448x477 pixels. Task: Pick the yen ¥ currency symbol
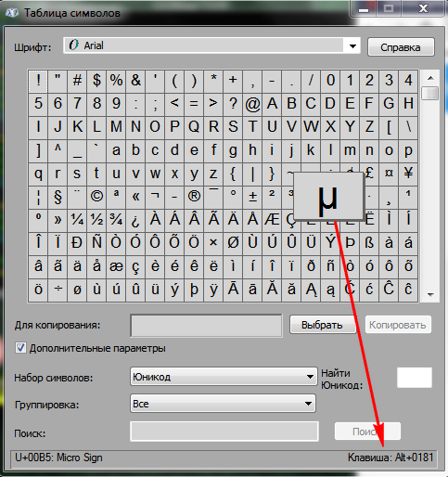[x=408, y=174]
